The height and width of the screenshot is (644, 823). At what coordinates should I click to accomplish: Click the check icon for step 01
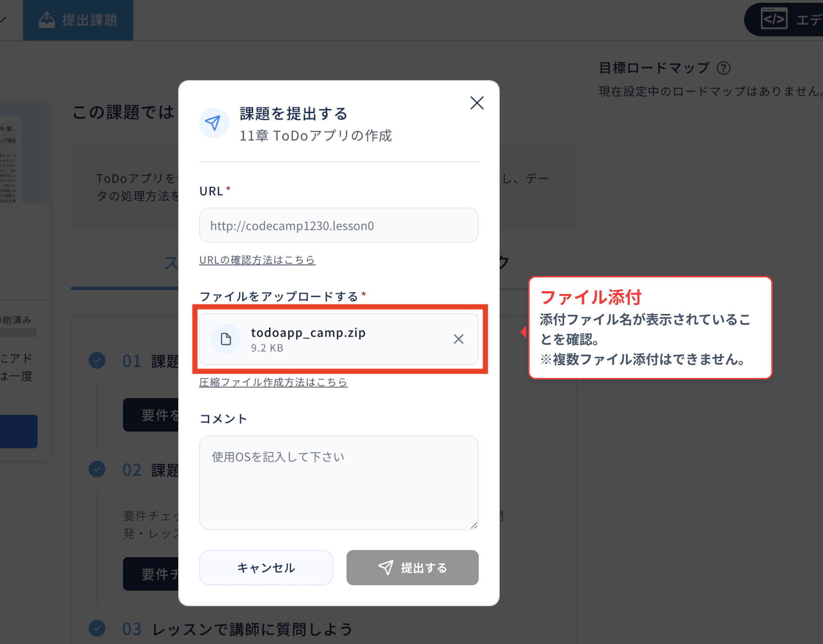point(97,360)
